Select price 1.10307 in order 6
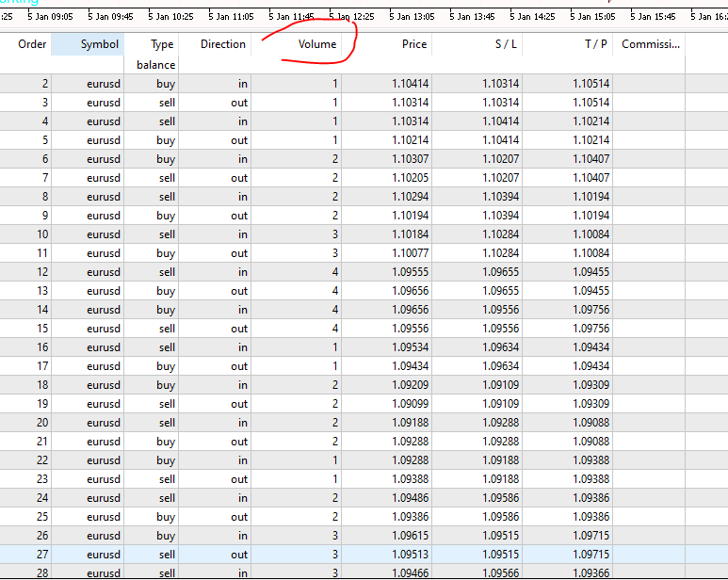 click(x=411, y=159)
